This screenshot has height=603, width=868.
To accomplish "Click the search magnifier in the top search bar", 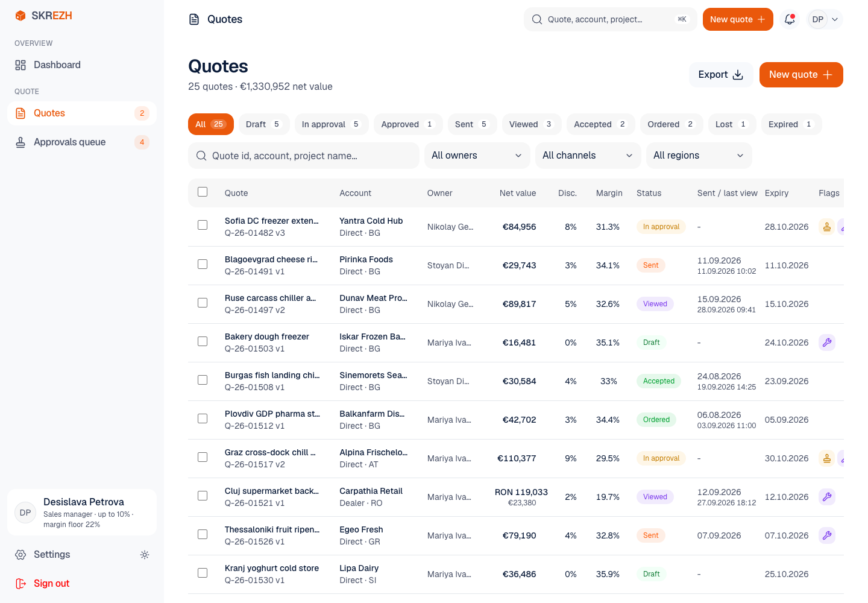I will pyautogui.click(x=537, y=19).
